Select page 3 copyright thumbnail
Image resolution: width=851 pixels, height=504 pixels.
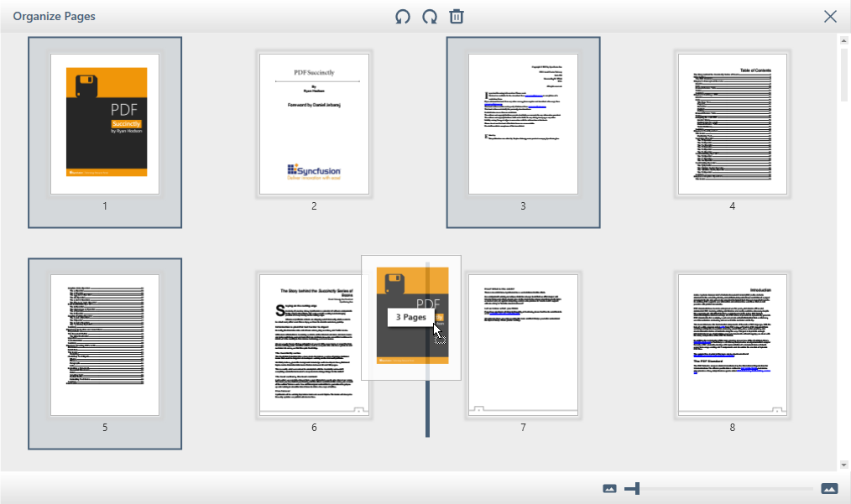(523, 124)
